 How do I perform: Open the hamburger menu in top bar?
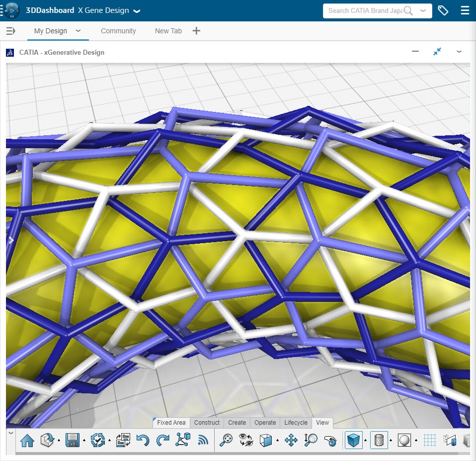[465, 10]
